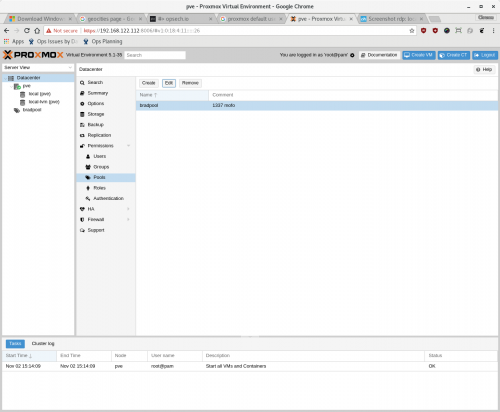This screenshot has width=500, height=412.
Task: Open Chrome three-dot menu
Action: click(x=493, y=31)
